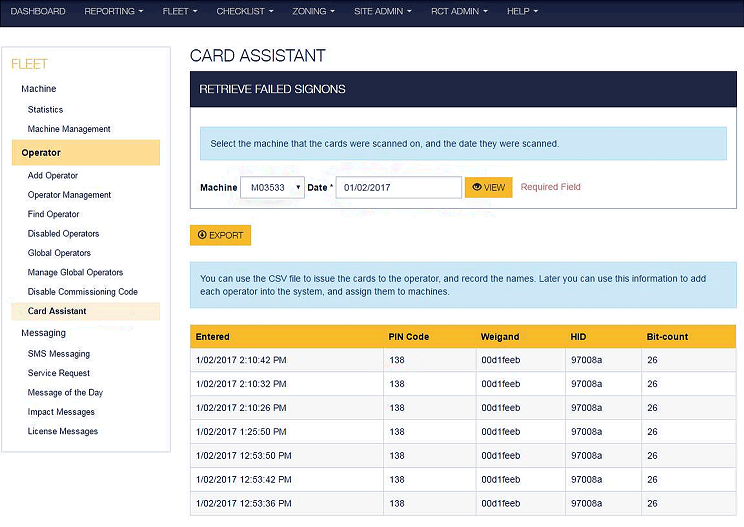This screenshot has width=744, height=527.
Task: Open the CHECKLIST menu
Action: pos(245,11)
